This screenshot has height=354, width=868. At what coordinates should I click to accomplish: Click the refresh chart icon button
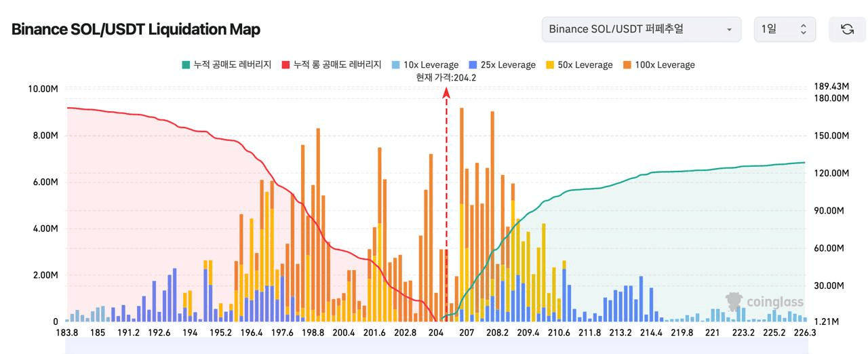(x=847, y=29)
